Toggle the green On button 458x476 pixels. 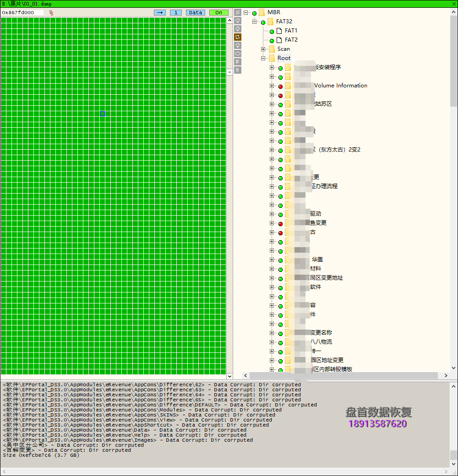[218, 12]
